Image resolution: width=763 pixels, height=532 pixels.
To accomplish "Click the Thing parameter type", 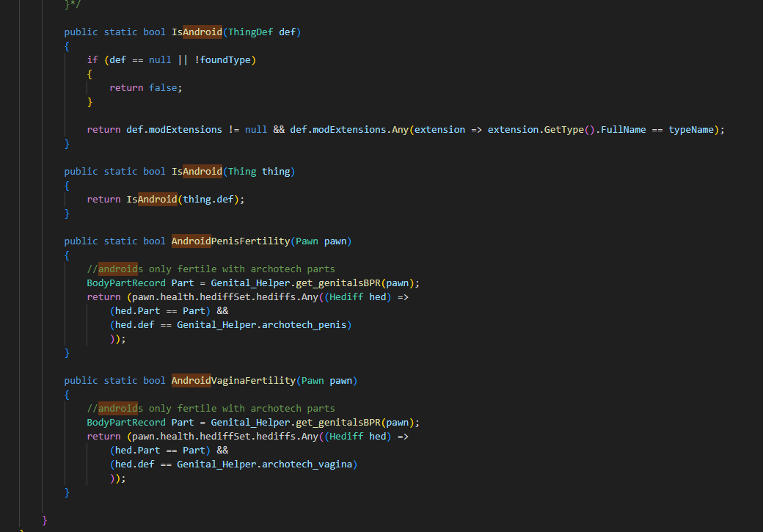I will click(x=242, y=171).
